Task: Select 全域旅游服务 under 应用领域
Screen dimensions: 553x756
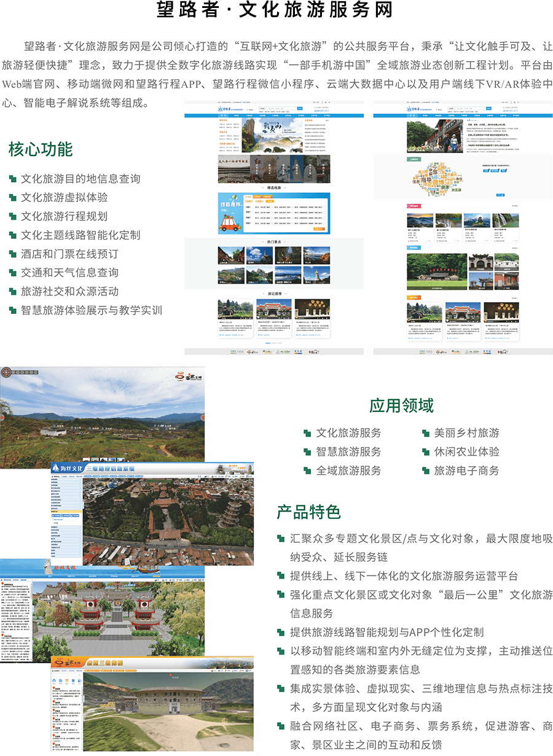Action: click(348, 470)
